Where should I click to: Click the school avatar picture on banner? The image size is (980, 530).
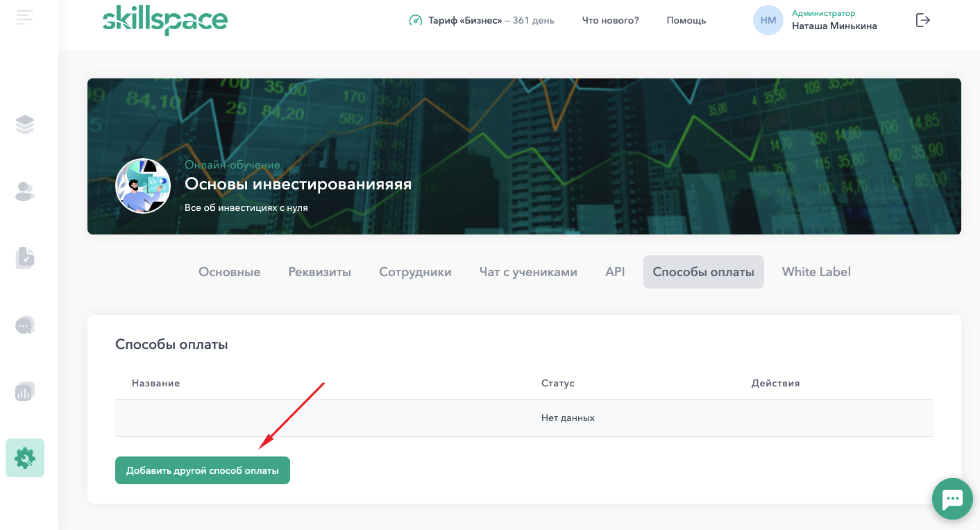click(143, 186)
